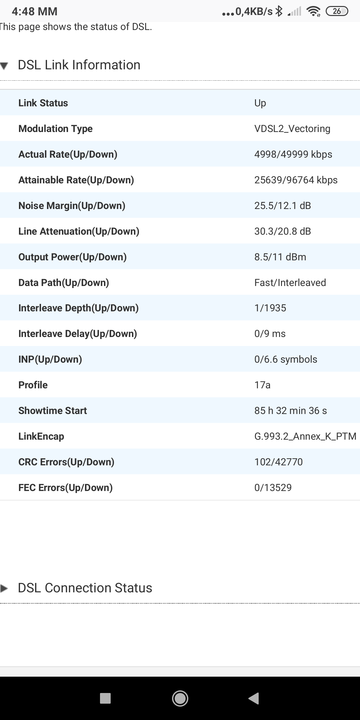
Task: Tap the Android home circle icon
Action: [180, 698]
